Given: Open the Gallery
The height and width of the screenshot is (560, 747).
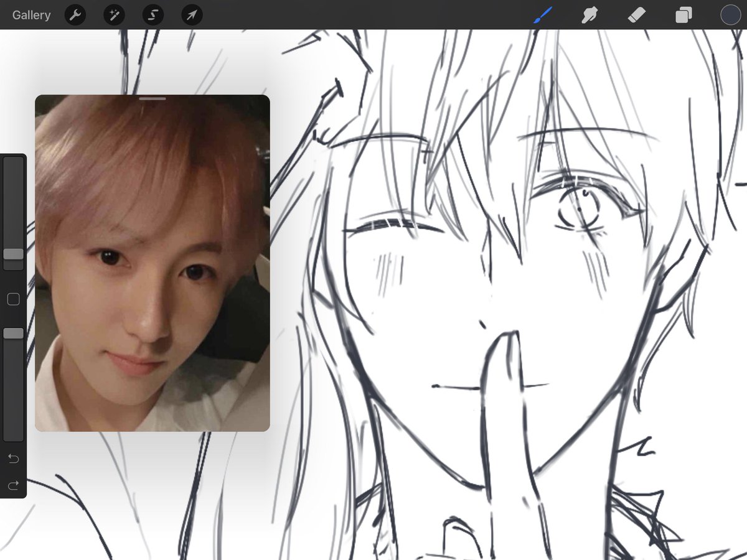Looking at the screenshot, I should click(31, 15).
